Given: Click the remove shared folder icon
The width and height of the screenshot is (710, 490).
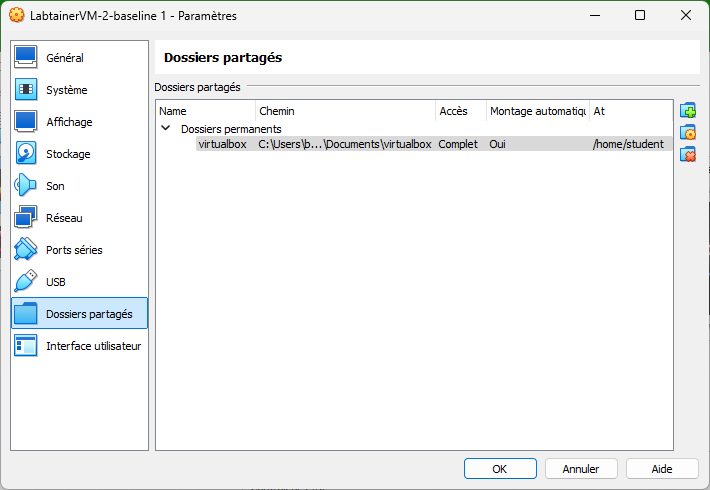Looking at the screenshot, I should click(687, 155).
